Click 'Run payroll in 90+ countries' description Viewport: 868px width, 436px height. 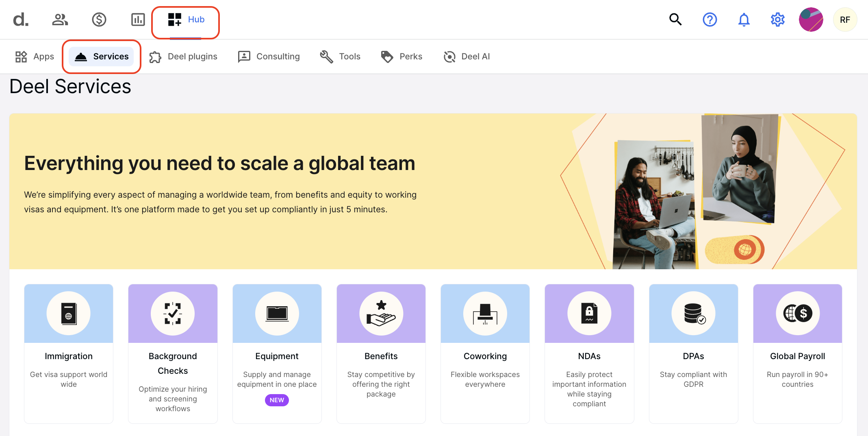pos(798,379)
